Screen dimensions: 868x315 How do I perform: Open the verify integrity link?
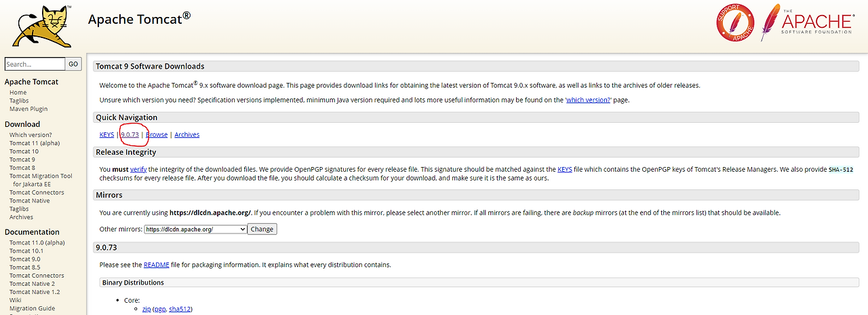pyautogui.click(x=138, y=169)
